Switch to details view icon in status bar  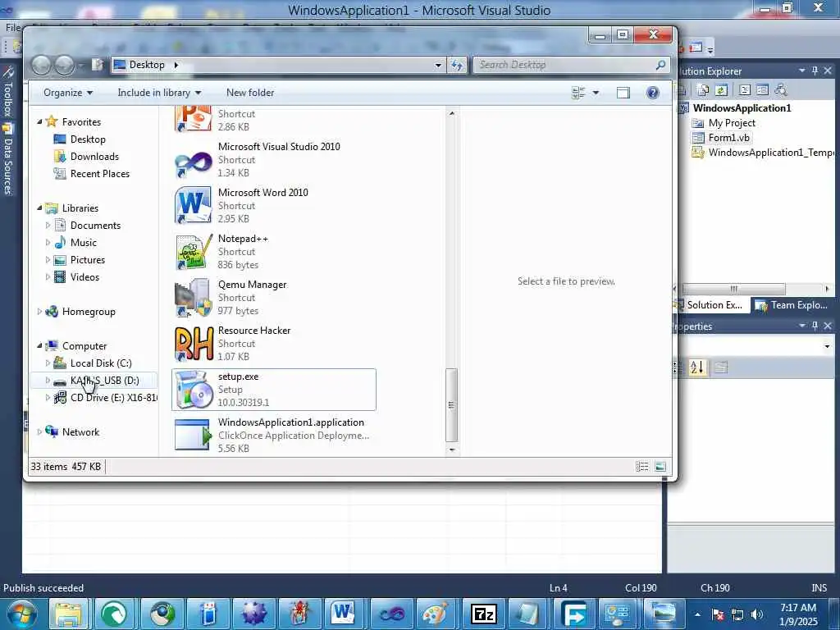click(641, 467)
